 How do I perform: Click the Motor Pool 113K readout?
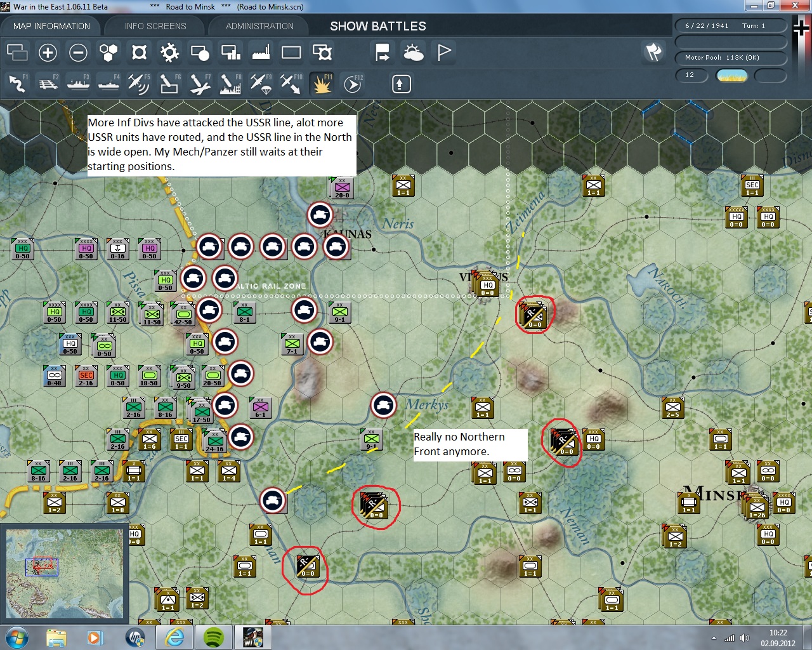[x=731, y=58]
